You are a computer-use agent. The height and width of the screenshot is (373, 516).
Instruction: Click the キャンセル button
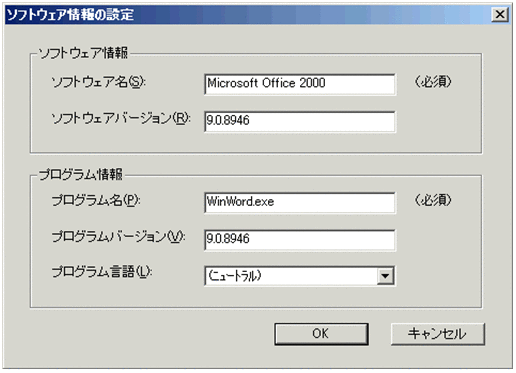click(x=438, y=334)
